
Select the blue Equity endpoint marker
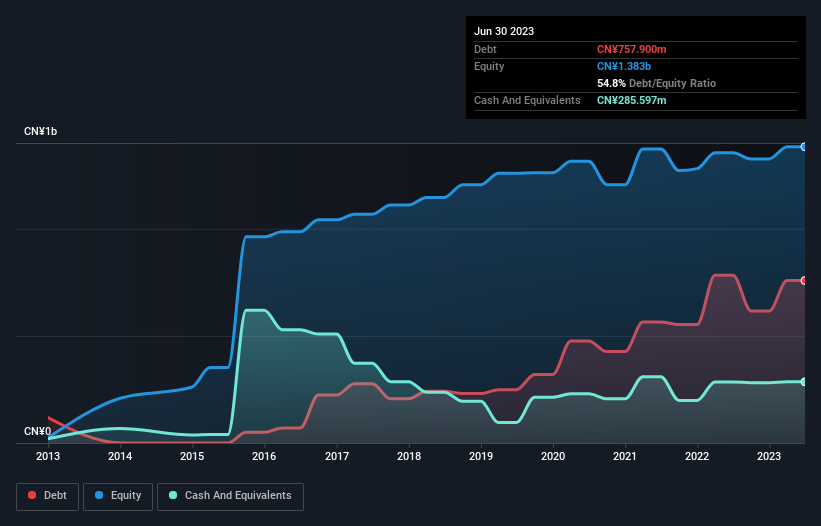804,147
